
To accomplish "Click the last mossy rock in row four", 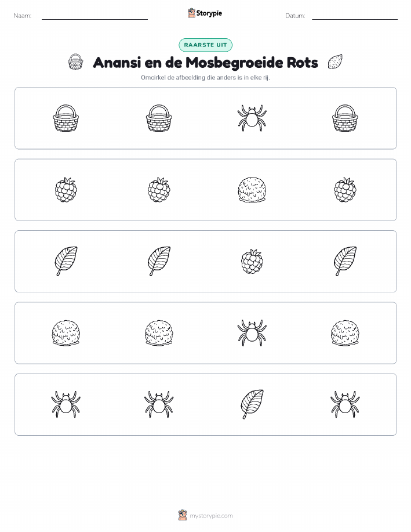I will [x=345, y=333].
